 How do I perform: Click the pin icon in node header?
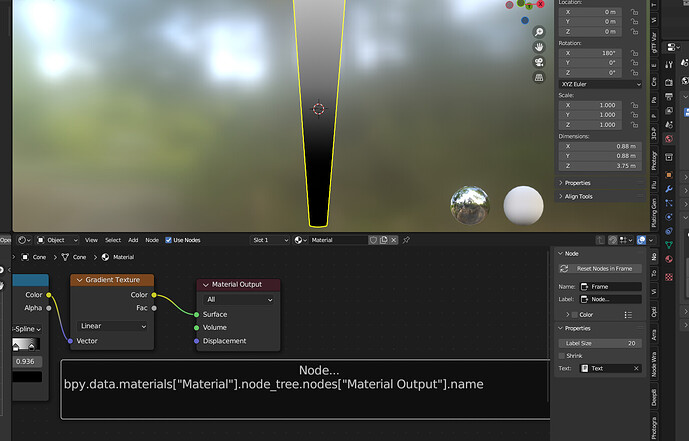[406, 240]
